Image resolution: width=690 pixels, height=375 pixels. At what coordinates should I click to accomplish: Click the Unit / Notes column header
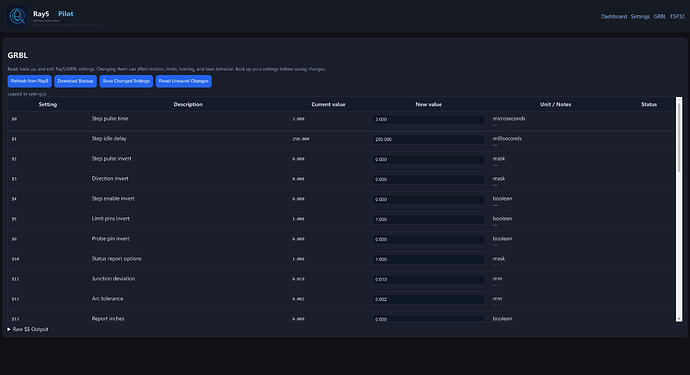coord(555,104)
